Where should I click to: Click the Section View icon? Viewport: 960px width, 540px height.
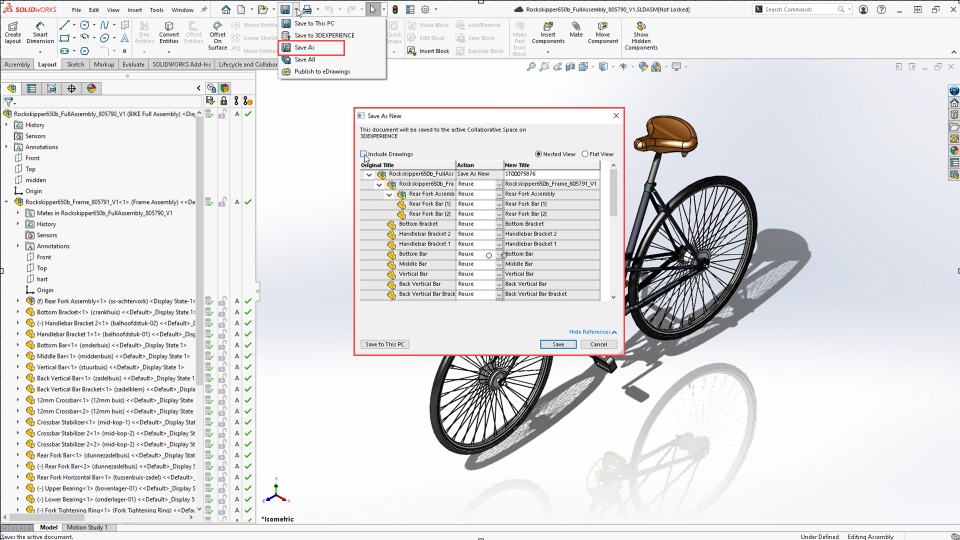[x=570, y=67]
